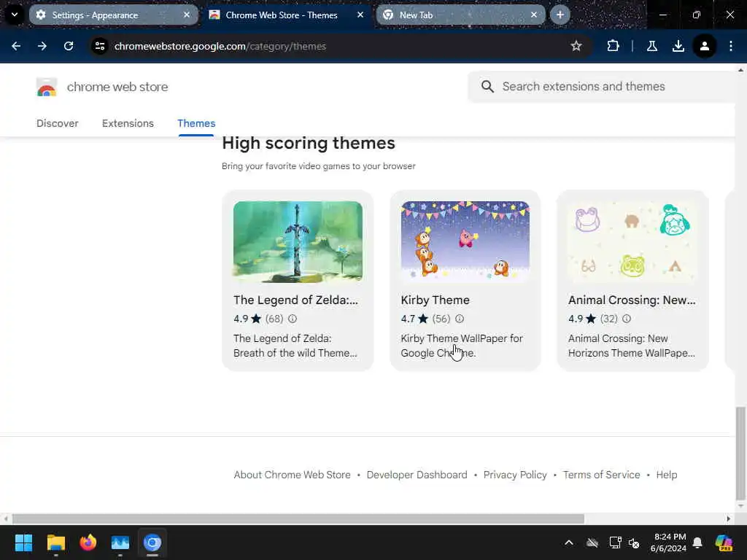Open Privacy Policy link
This screenshot has height=560, width=747.
[515, 475]
